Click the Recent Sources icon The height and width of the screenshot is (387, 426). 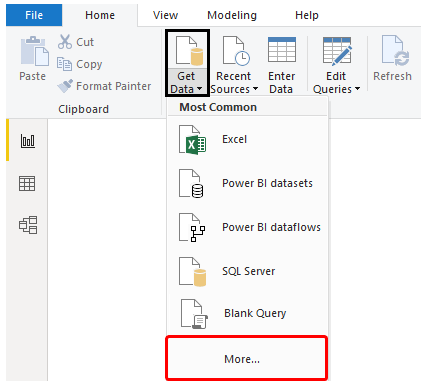click(236, 51)
